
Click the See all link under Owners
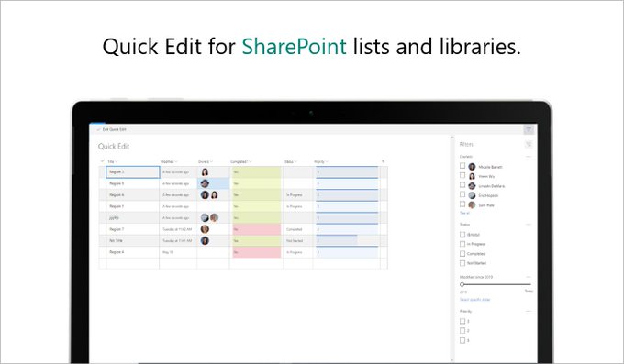[x=464, y=214]
